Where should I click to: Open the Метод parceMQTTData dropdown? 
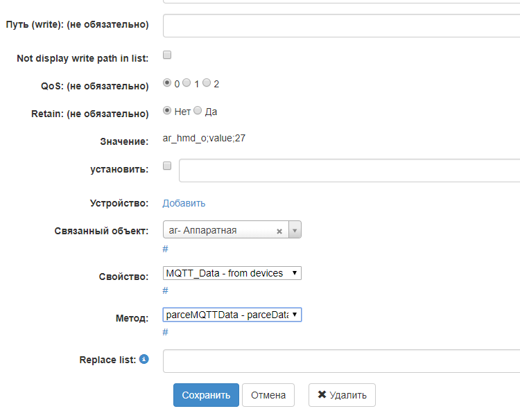pyautogui.click(x=232, y=315)
